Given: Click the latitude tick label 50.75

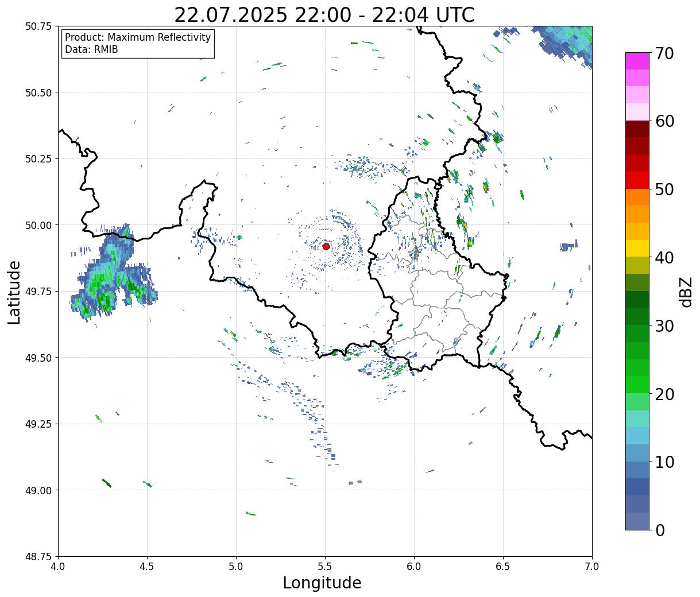Looking at the screenshot, I should click(x=38, y=26).
